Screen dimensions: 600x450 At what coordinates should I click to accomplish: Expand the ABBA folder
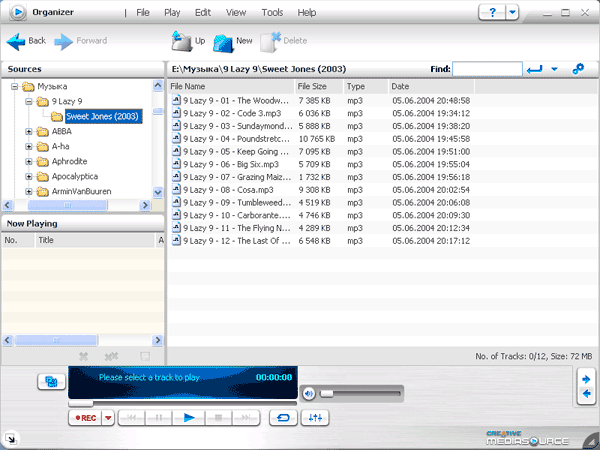coord(29,132)
